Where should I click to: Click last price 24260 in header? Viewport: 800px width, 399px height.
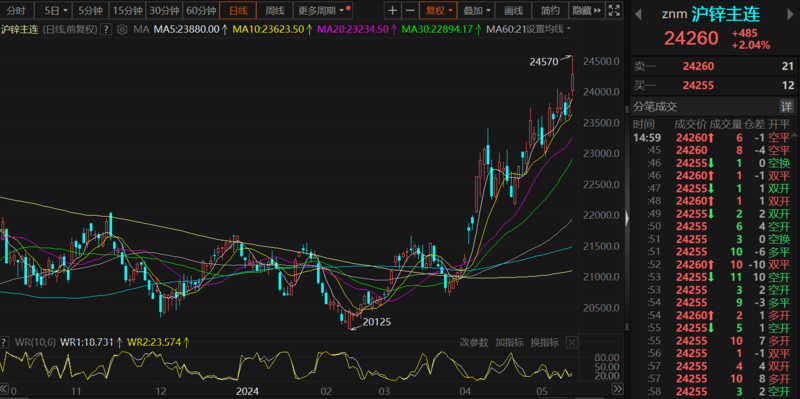tap(691, 38)
